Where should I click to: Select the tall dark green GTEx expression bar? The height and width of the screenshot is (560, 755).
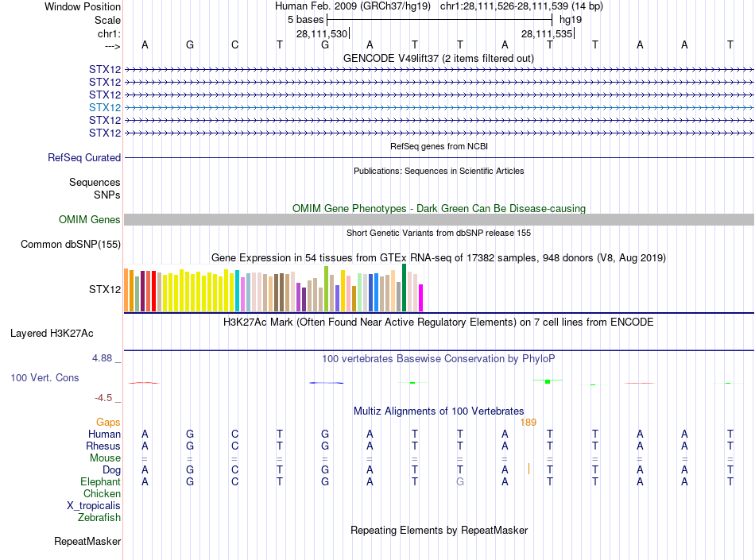404,288
